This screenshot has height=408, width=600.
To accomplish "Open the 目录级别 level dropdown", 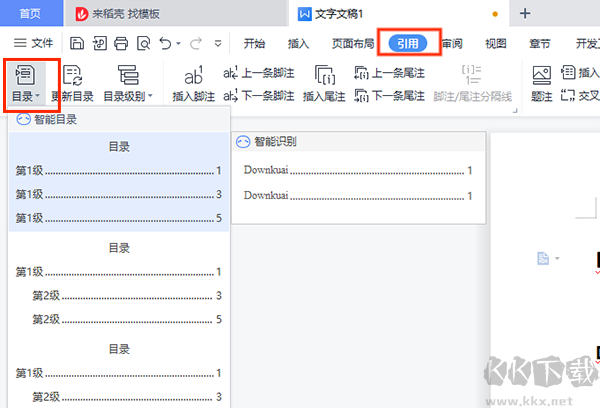I will coord(128,85).
